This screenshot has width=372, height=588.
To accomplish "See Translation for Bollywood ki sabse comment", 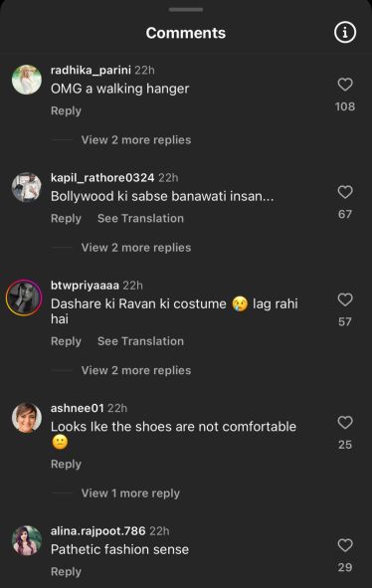I will click(140, 218).
